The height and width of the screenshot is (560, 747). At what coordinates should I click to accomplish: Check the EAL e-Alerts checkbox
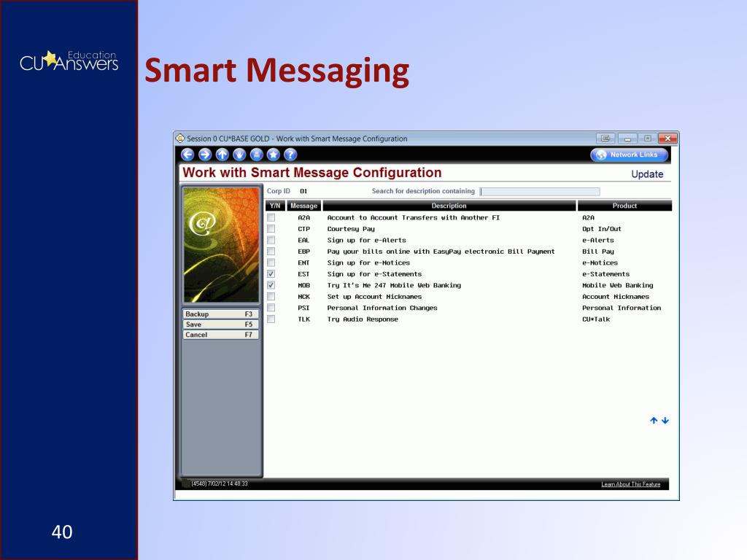click(271, 240)
